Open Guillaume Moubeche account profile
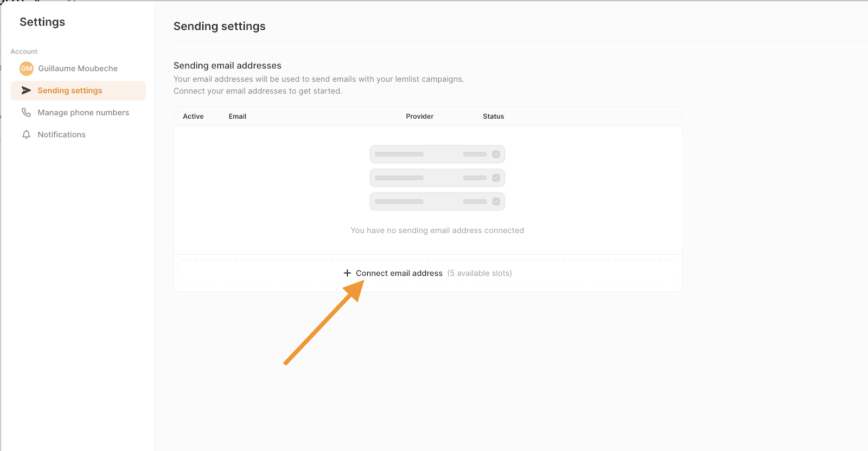The width and height of the screenshot is (868, 451). [78, 69]
